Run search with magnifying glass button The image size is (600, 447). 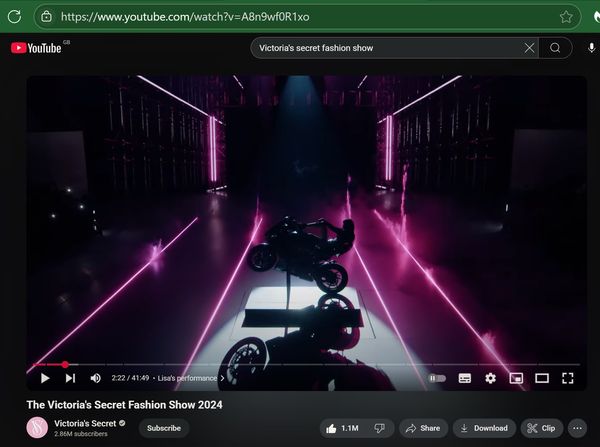(555, 48)
